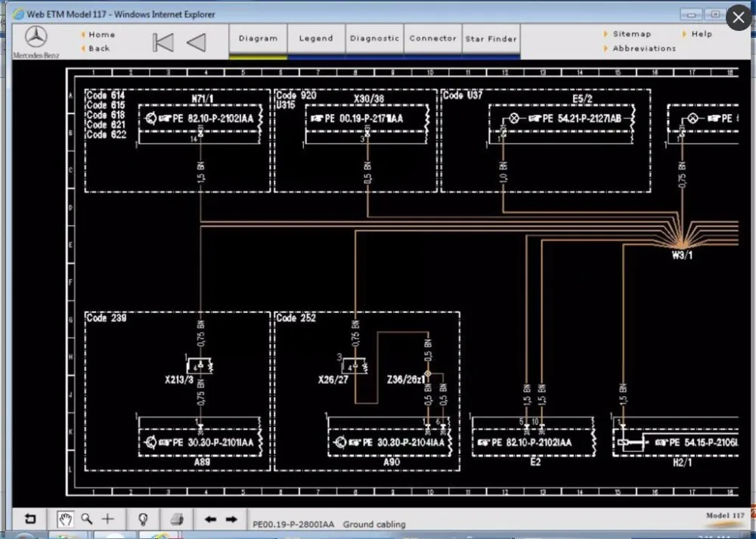Click the E2 component label
Image resolution: width=756 pixels, height=539 pixels.
tap(535, 462)
